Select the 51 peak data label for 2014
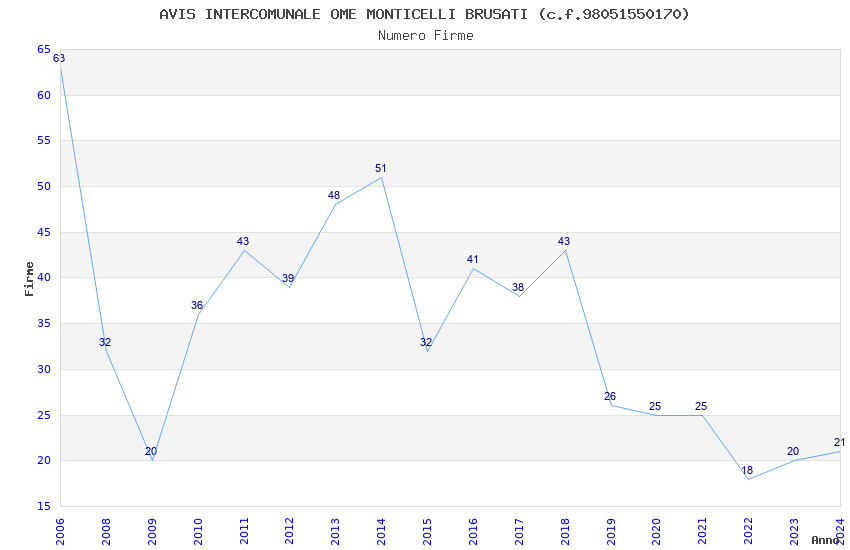 (x=381, y=168)
